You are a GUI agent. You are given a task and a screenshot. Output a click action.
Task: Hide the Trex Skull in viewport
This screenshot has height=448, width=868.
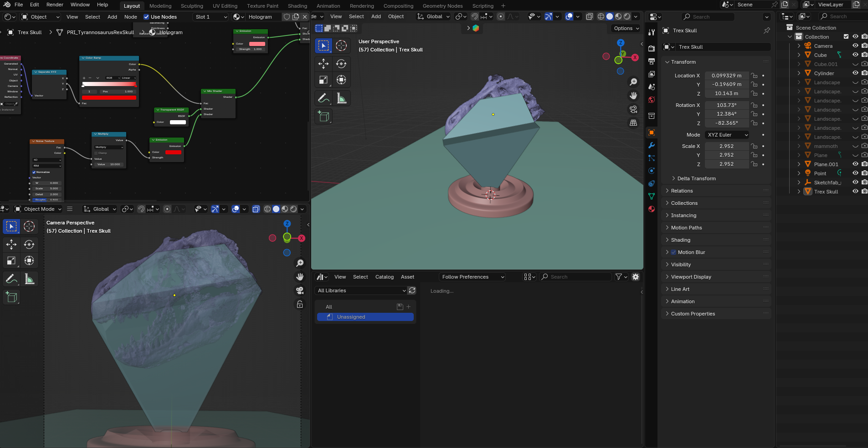click(855, 192)
